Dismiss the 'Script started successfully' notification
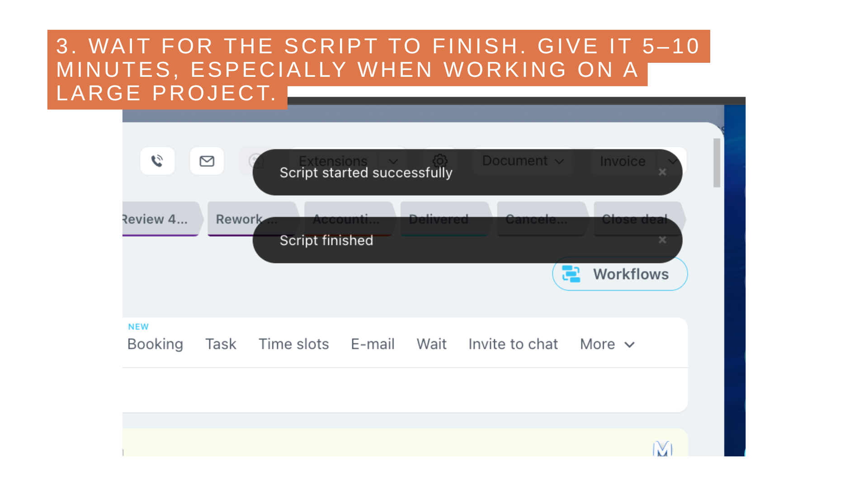The width and height of the screenshot is (868, 488). 662,172
